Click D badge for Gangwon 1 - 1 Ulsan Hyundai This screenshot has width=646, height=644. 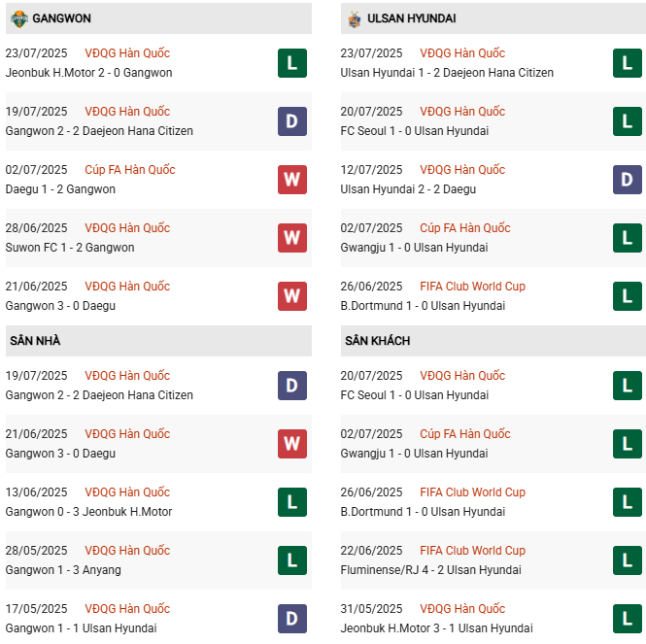(292, 619)
